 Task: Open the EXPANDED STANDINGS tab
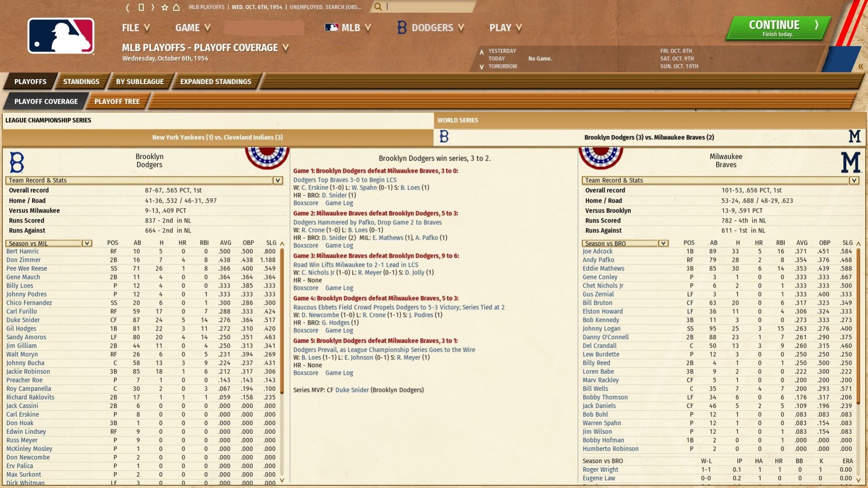coord(215,81)
